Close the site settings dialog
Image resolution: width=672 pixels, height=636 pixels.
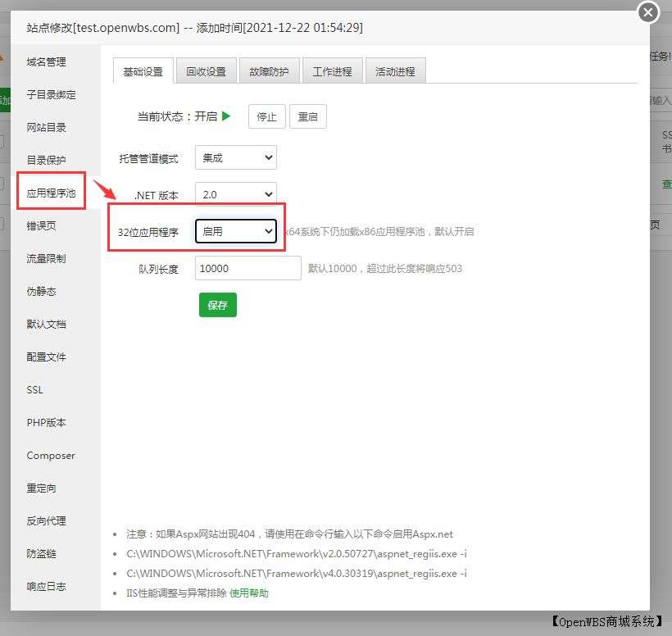647,12
